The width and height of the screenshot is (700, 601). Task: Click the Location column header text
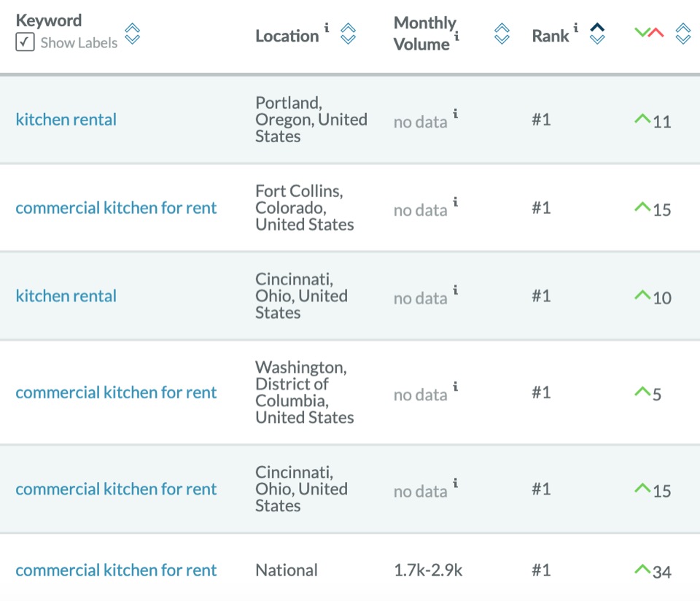(287, 36)
